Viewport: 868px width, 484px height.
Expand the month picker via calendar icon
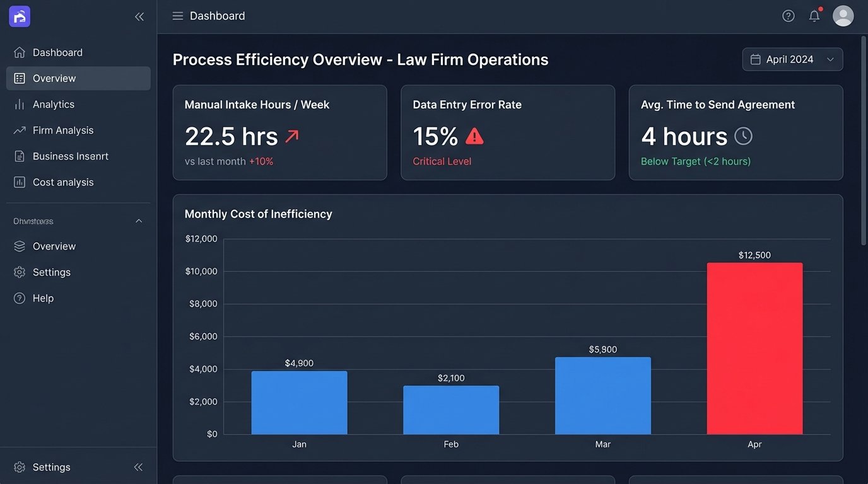pyautogui.click(x=754, y=59)
